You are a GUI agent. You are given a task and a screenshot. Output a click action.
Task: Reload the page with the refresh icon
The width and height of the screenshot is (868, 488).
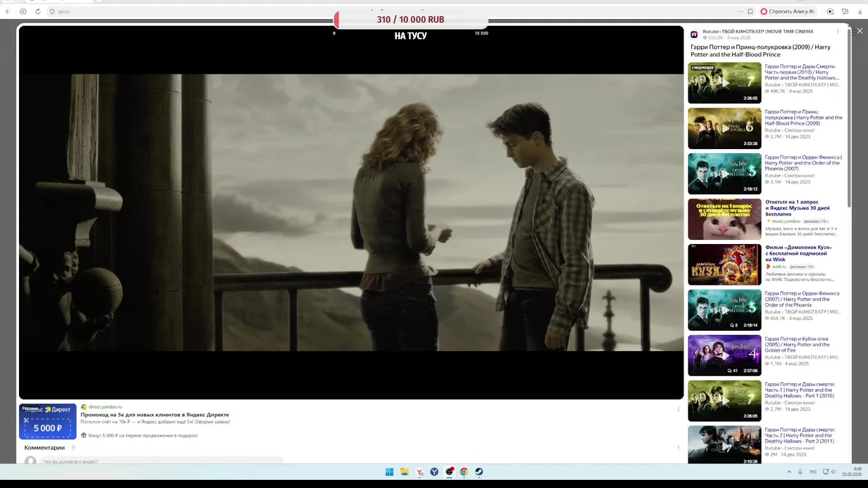[x=38, y=12]
